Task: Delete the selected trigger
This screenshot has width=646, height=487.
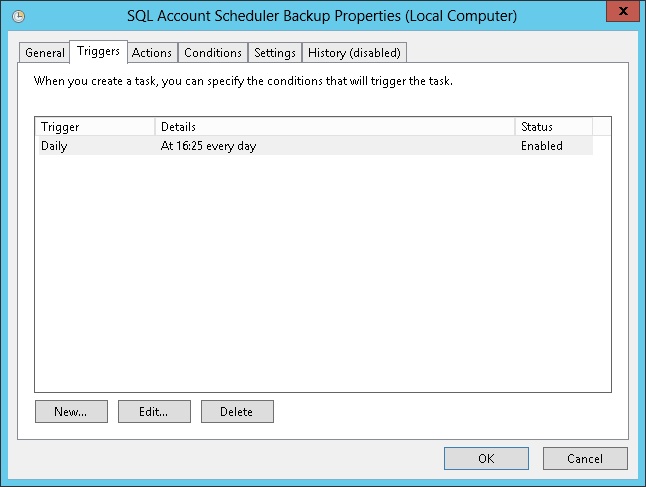Action: [237, 411]
